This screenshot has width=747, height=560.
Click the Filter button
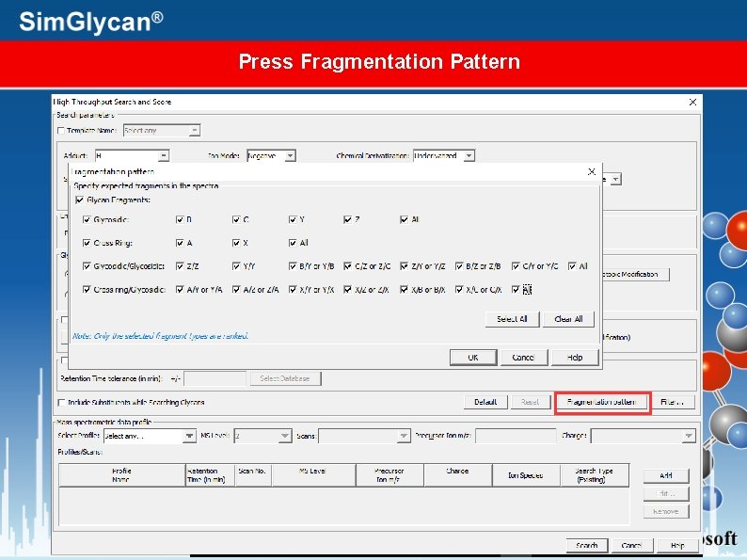click(672, 402)
